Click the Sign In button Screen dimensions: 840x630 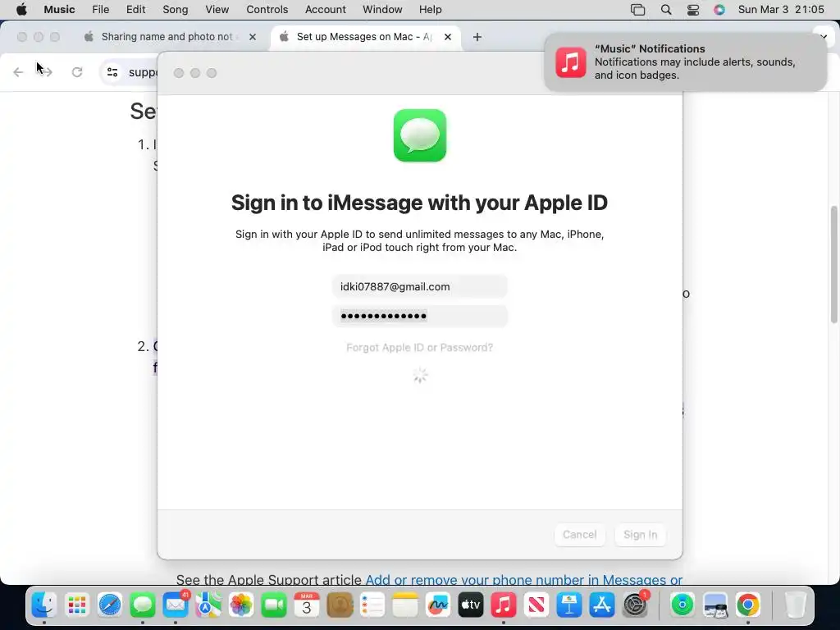point(640,535)
